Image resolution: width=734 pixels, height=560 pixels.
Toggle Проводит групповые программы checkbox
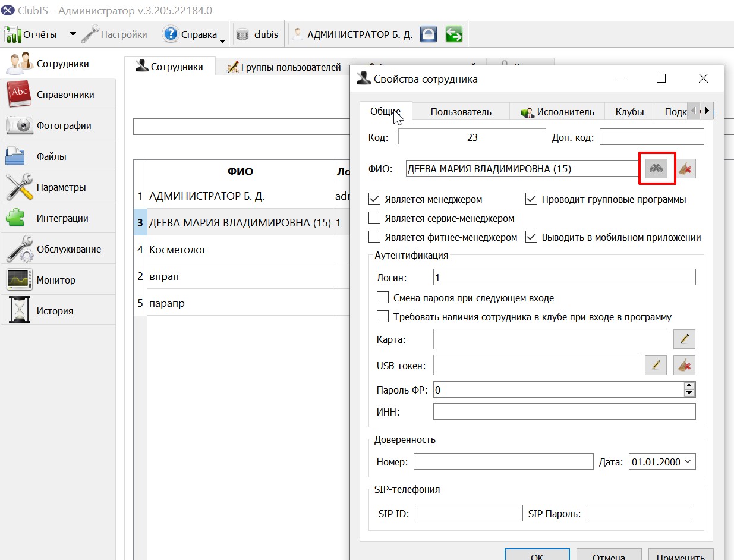tap(531, 199)
